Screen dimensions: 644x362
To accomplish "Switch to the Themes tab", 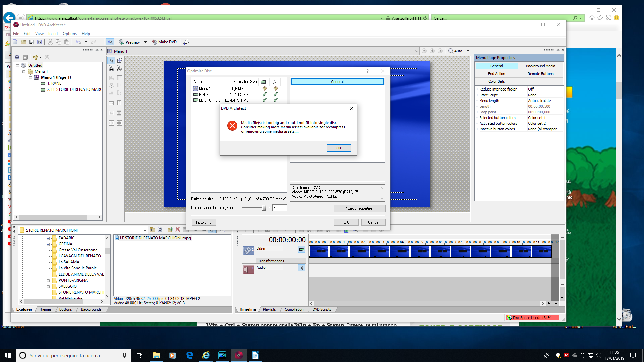I will (x=45, y=309).
